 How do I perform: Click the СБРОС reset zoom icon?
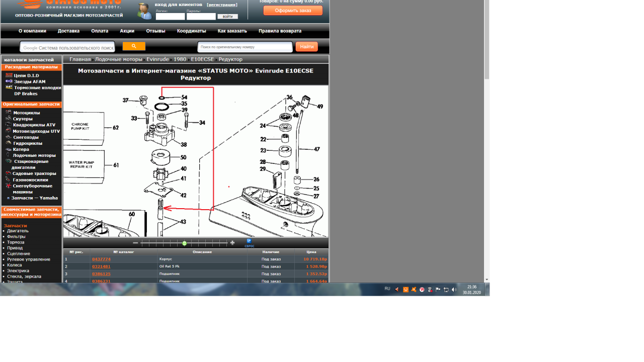pyautogui.click(x=249, y=243)
